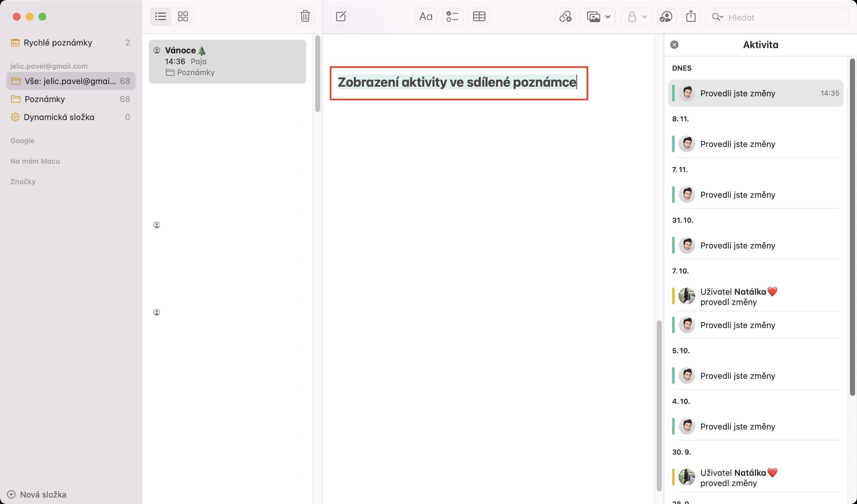Switch to list view
This screenshot has width=857, height=504.
point(160,16)
